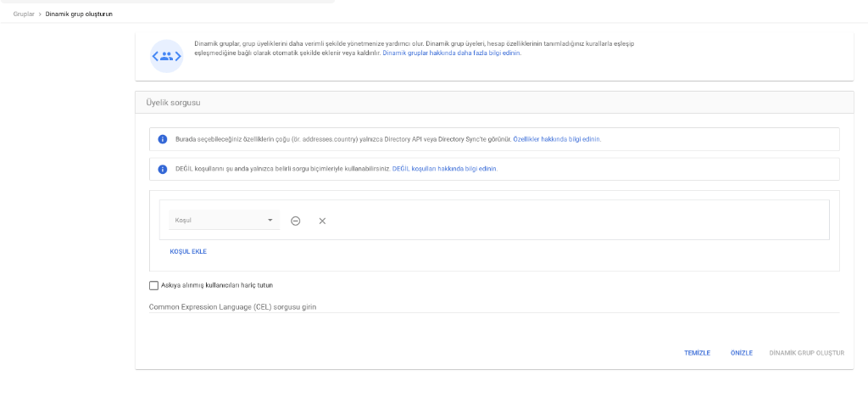Open the Koşul dropdown field
Screen dimensions: 868x398
point(219,221)
